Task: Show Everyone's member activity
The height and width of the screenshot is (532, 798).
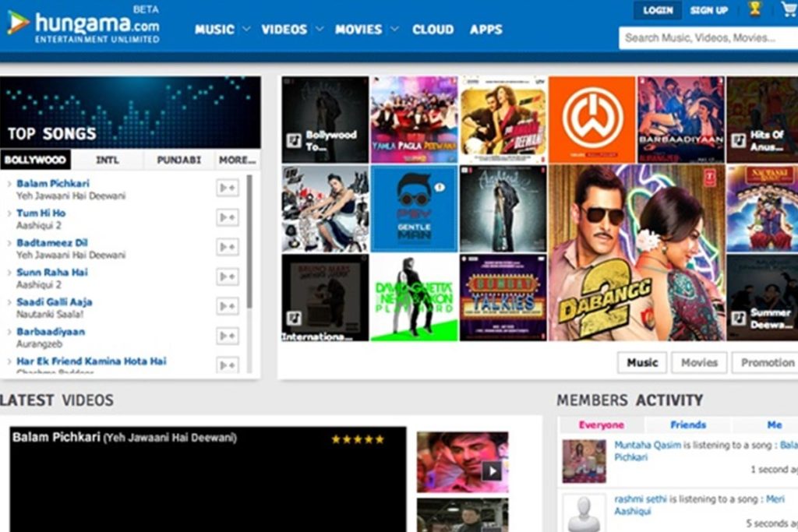Action: click(x=601, y=425)
